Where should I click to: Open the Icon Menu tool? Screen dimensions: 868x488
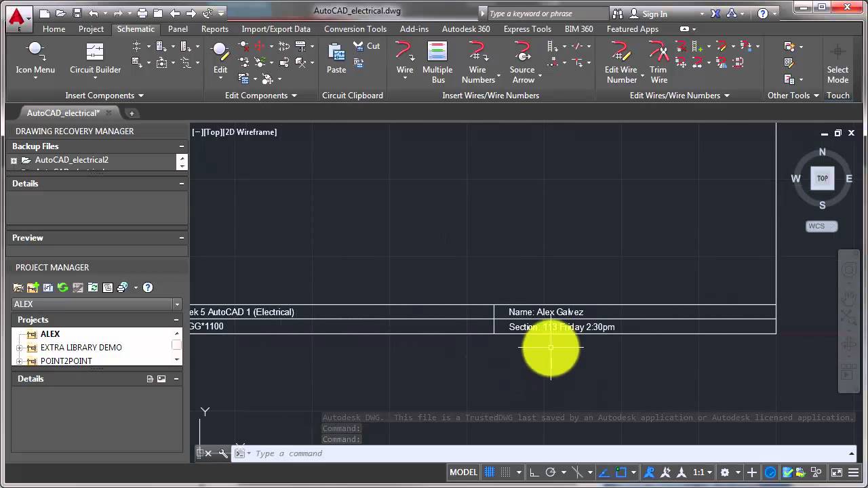click(35, 58)
